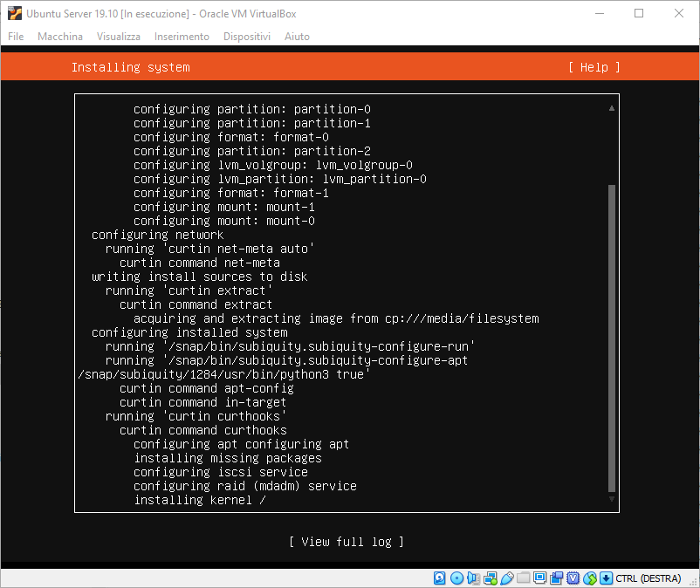Click 'configuring mount: mount-1' log line
This screenshot has width=700, height=588.
click(x=224, y=207)
